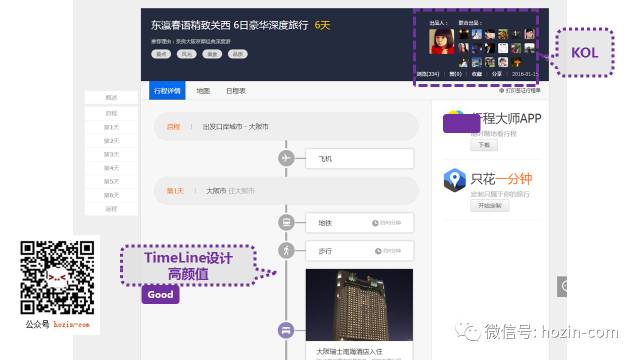Click the airplane icon on the timeline
The height and width of the screenshot is (360, 640).
click(286, 158)
